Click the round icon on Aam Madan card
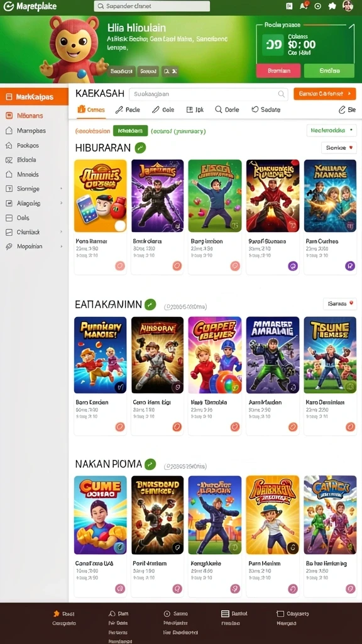This screenshot has height=644, width=362. [x=293, y=427]
